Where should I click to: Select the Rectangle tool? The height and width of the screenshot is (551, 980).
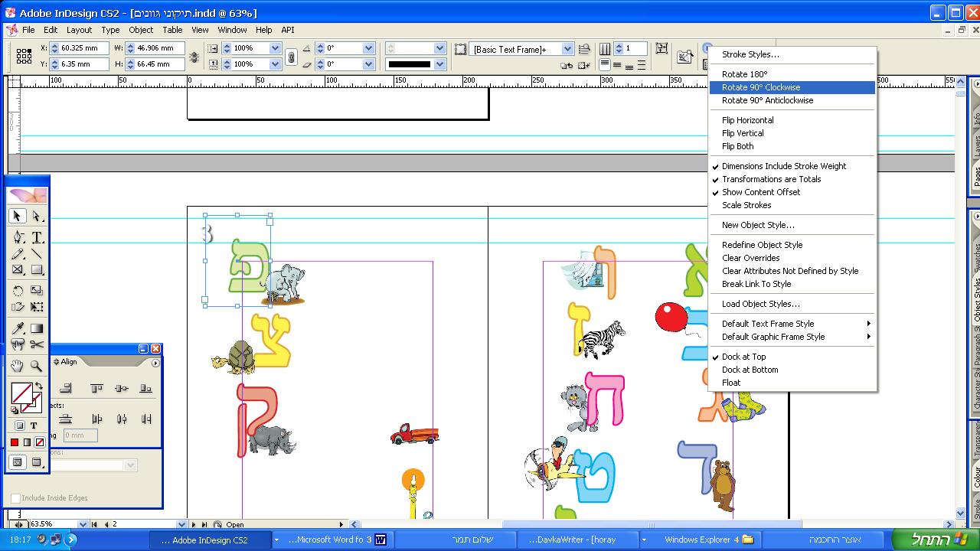37,270
